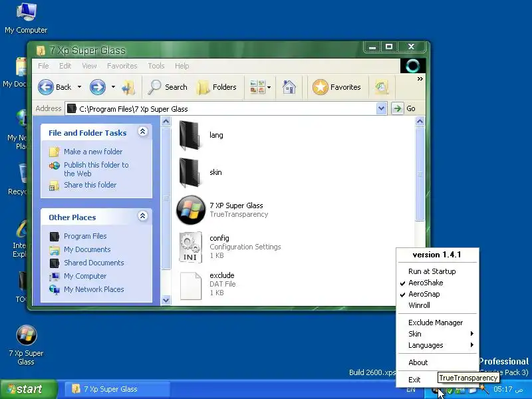This screenshot has width=532, height=399.
Task: Expand the Languages submenu
Action: click(438, 345)
